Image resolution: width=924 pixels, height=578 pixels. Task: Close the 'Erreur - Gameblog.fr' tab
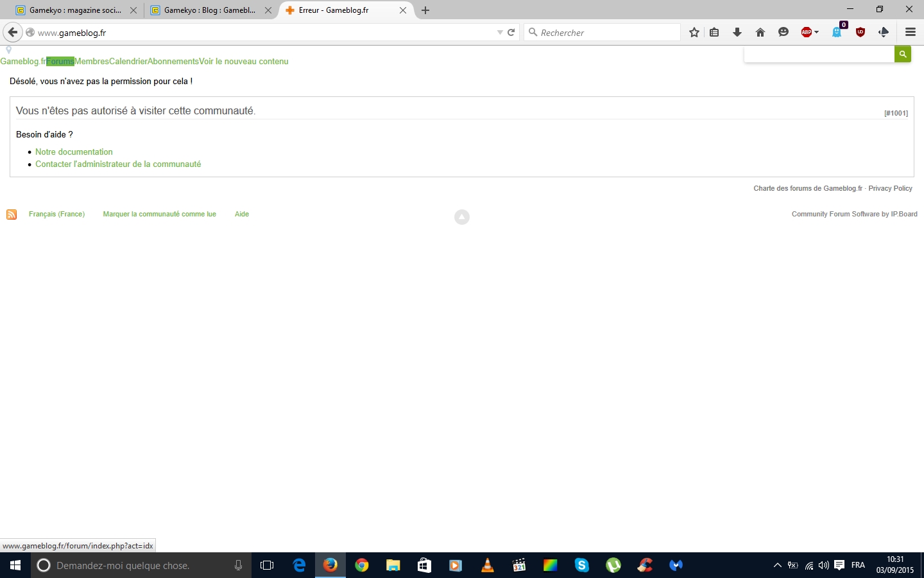[403, 10]
